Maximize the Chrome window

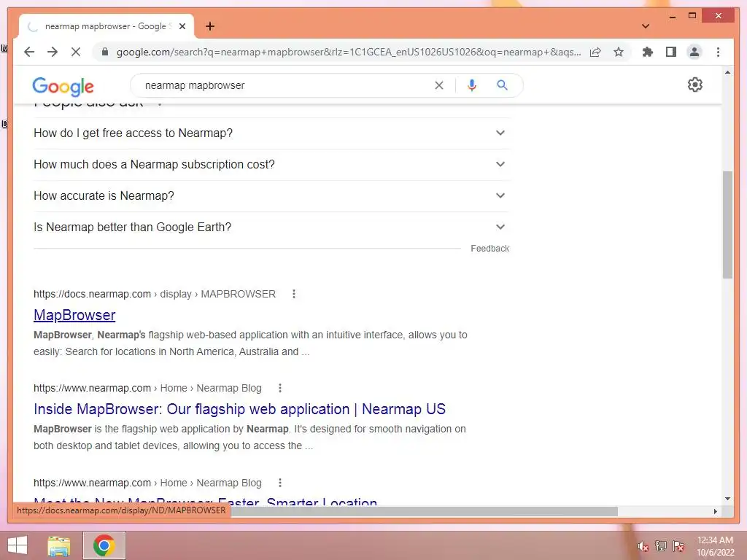[692, 16]
